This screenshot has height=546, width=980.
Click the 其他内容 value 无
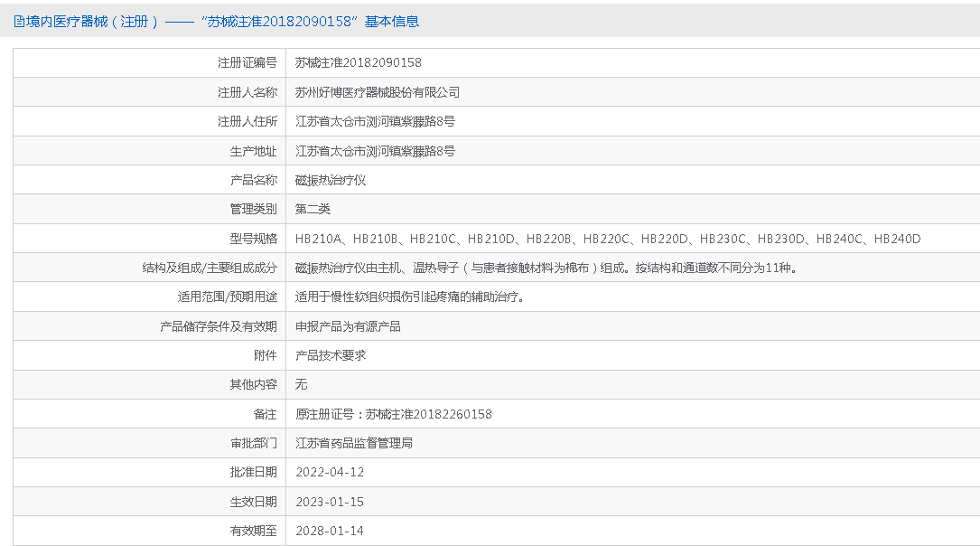(x=302, y=384)
